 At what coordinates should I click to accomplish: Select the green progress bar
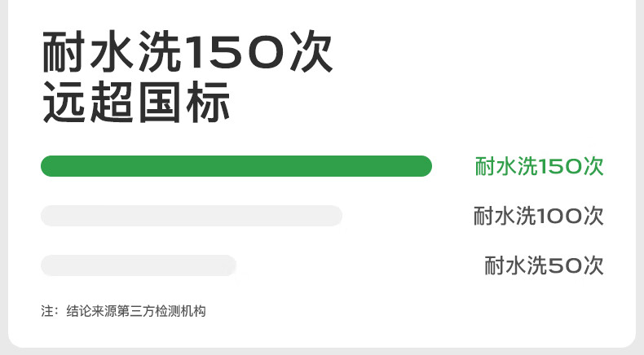point(236,166)
